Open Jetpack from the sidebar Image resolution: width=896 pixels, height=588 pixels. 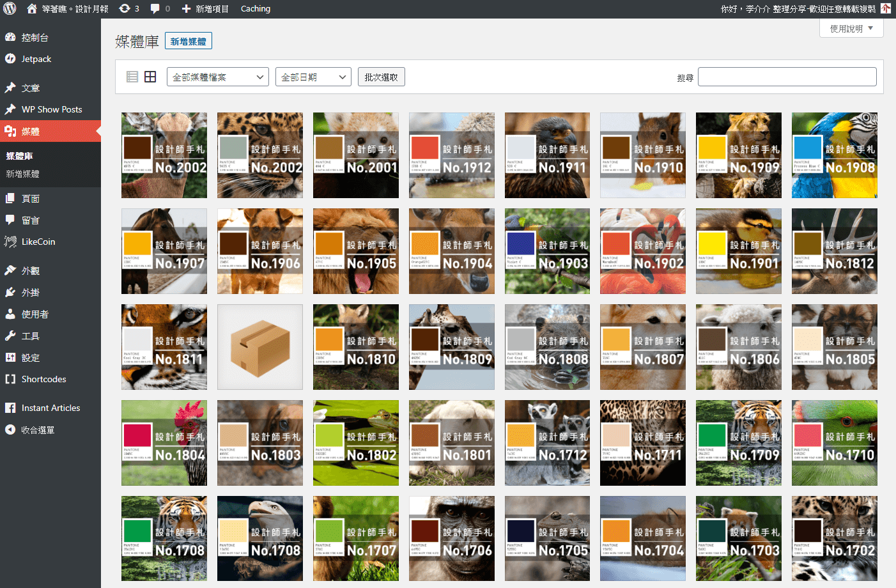[x=36, y=59]
